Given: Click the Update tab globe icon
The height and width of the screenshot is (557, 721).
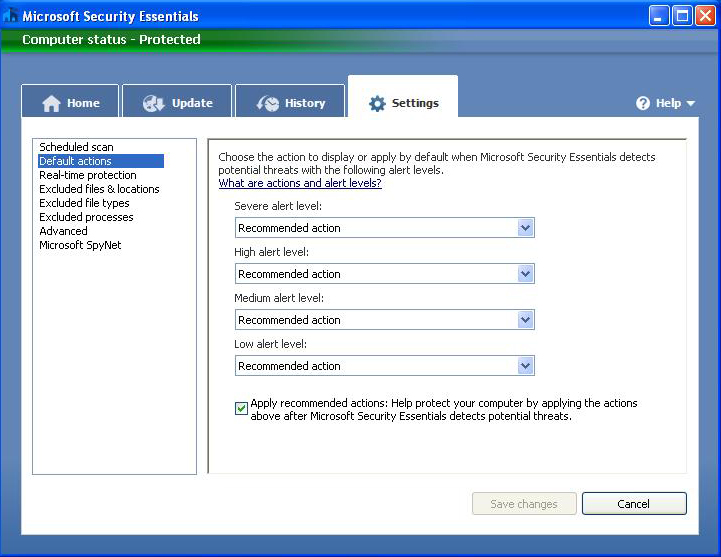Looking at the screenshot, I should coord(153,104).
